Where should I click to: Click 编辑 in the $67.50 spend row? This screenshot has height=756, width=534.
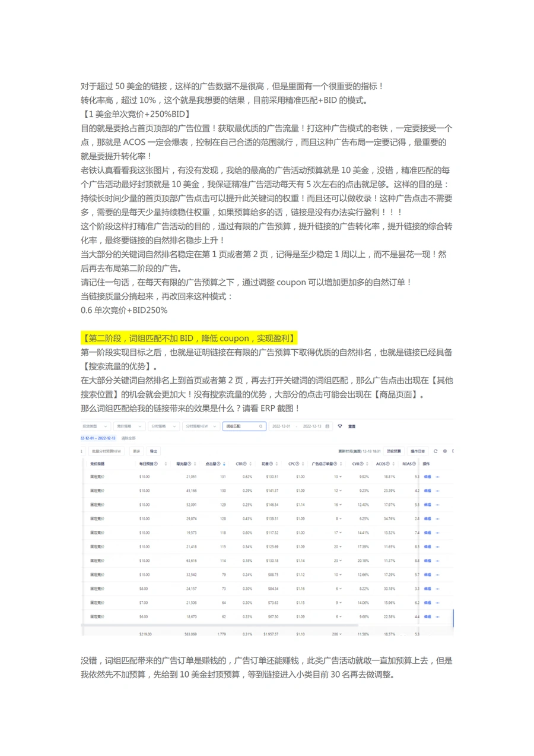coord(427,617)
